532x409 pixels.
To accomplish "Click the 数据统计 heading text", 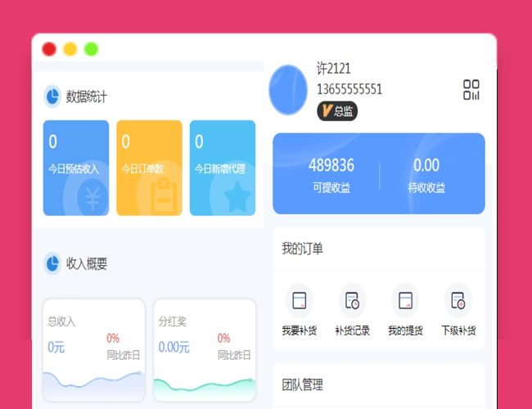I will (87, 97).
